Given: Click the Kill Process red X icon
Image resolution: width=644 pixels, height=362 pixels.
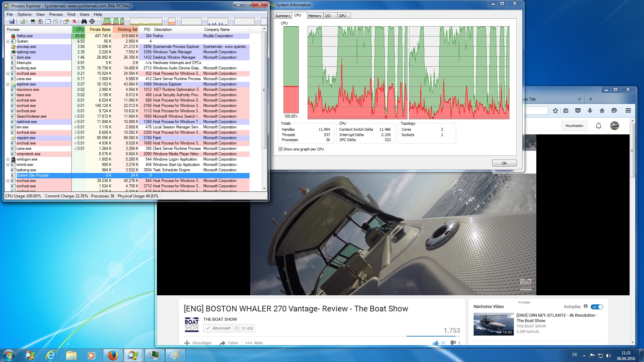Looking at the screenshot, I should [74, 21].
